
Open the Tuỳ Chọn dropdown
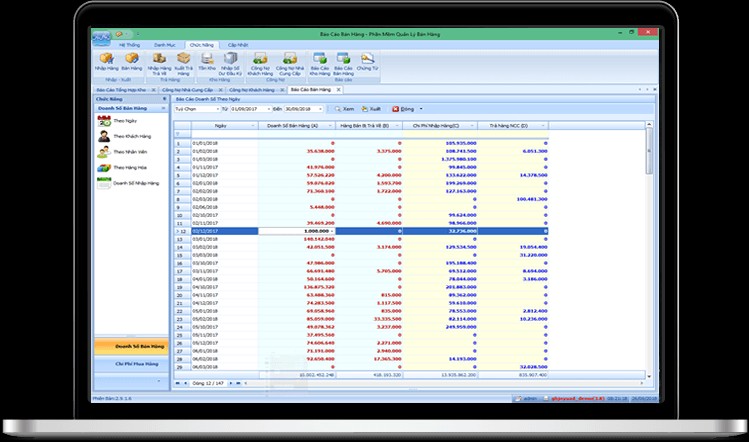(x=218, y=109)
